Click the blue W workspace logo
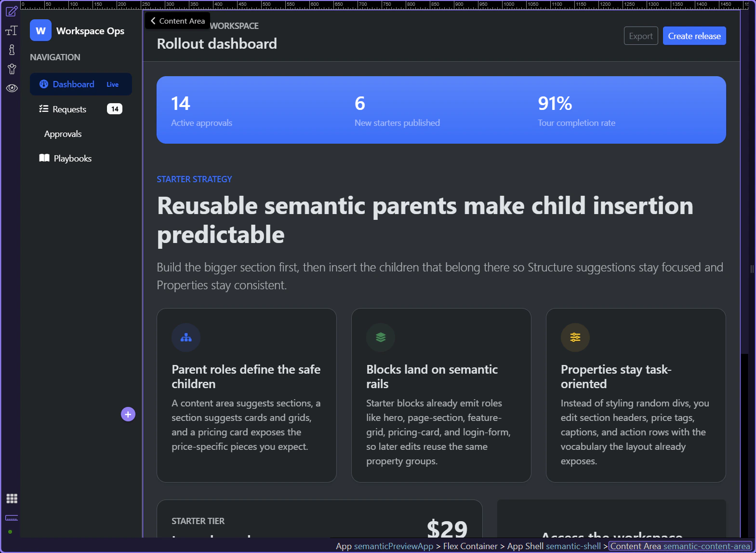This screenshot has width=756, height=553. click(40, 31)
